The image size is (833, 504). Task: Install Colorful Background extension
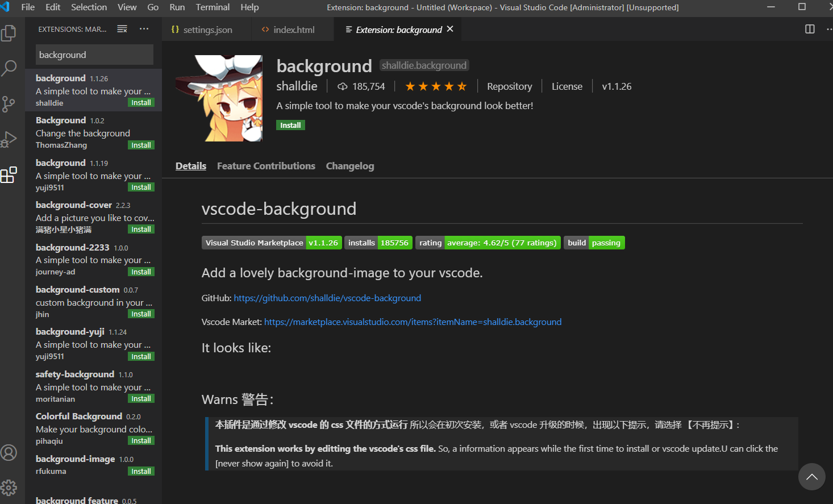pos(141,441)
